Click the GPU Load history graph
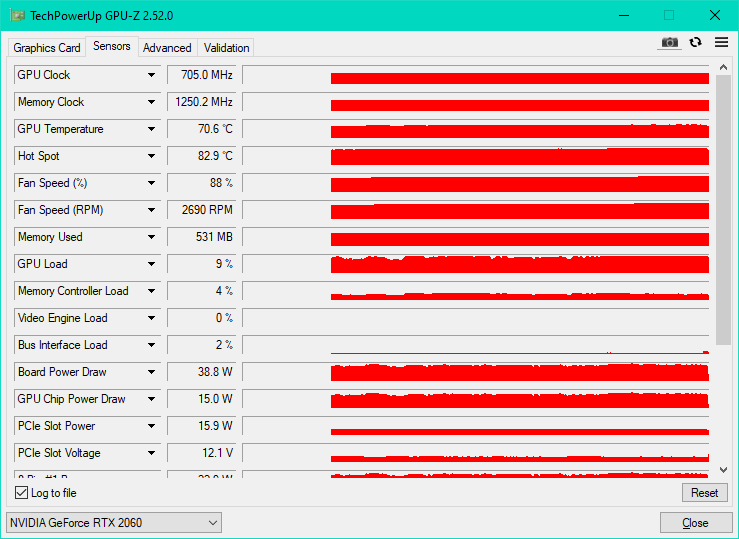This screenshot has width=739, height=539. point(476,264)
